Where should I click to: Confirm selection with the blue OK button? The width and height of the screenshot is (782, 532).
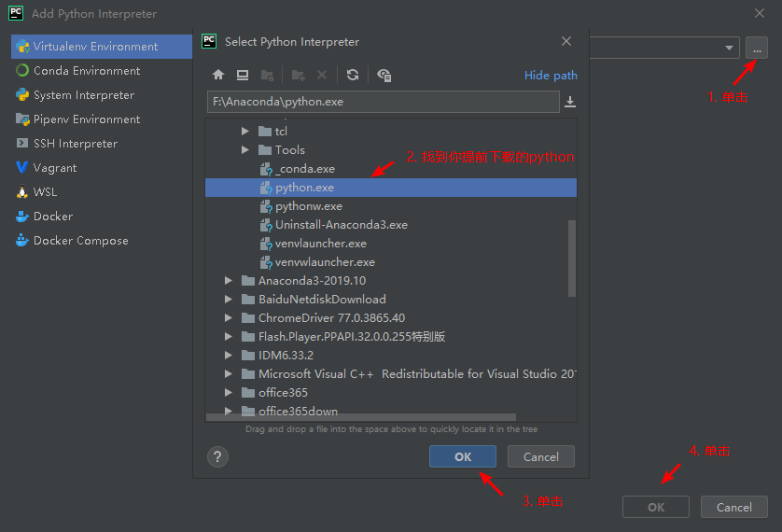(463, 456)
